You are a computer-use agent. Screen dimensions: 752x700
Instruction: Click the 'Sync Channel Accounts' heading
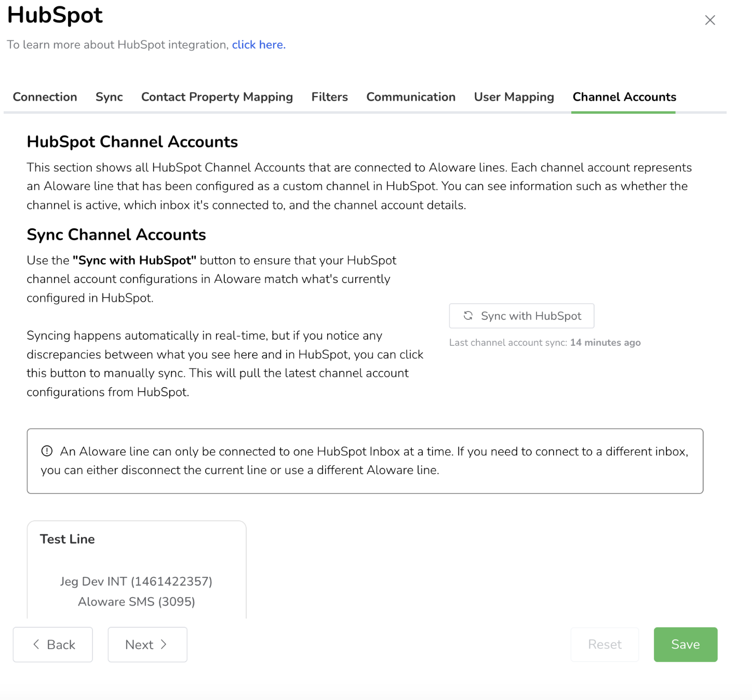(116, 235)
